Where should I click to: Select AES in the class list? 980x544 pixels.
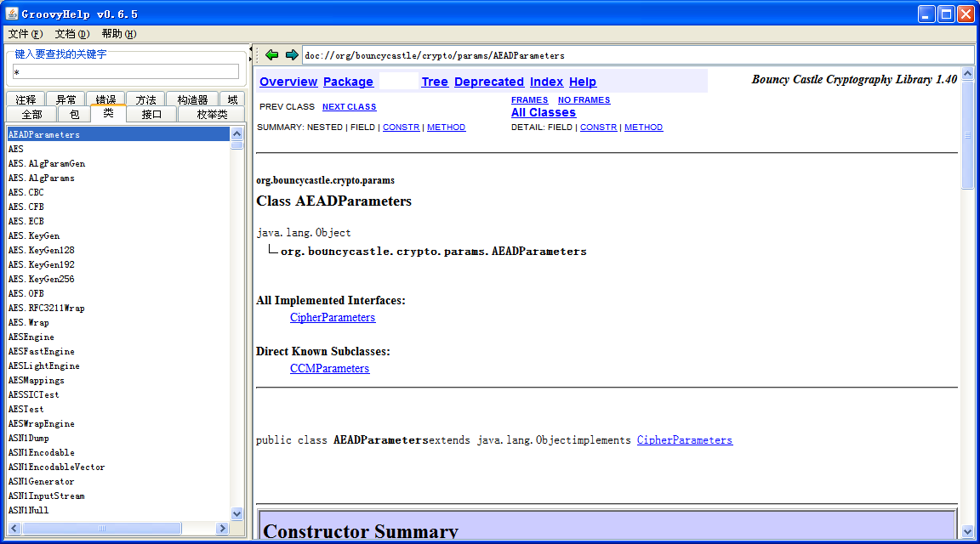pos(118,149)
